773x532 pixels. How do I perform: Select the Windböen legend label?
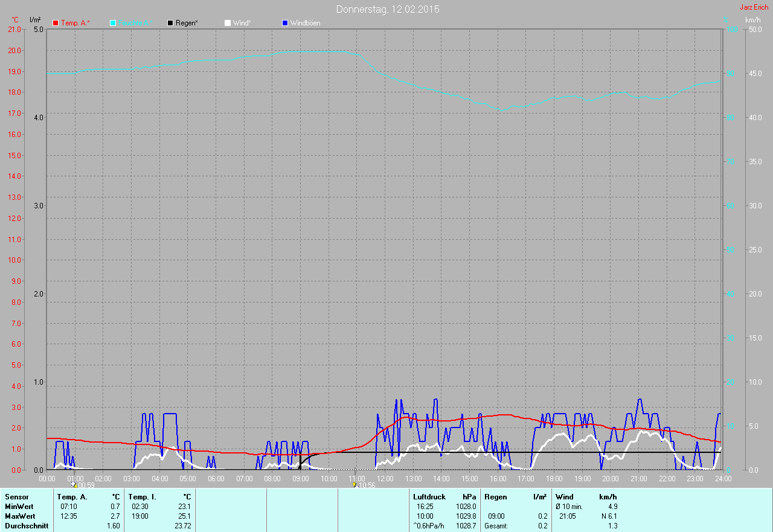(305, 23)
